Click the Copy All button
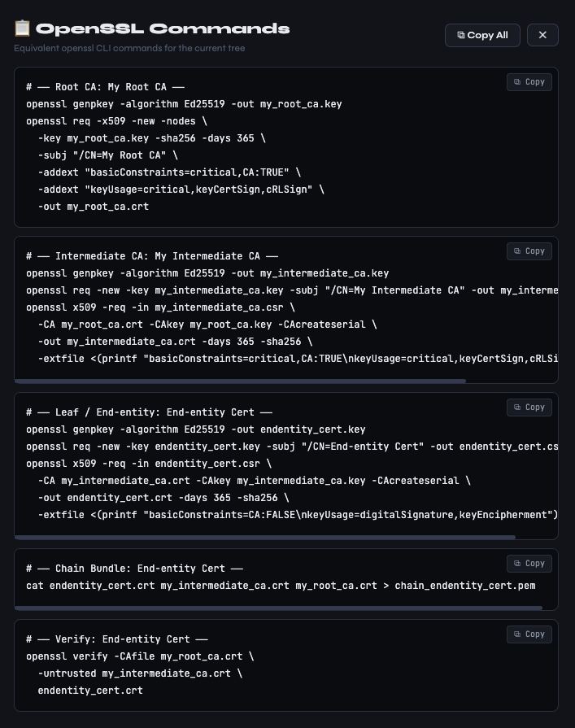575x728 pixels. point(482,35)
